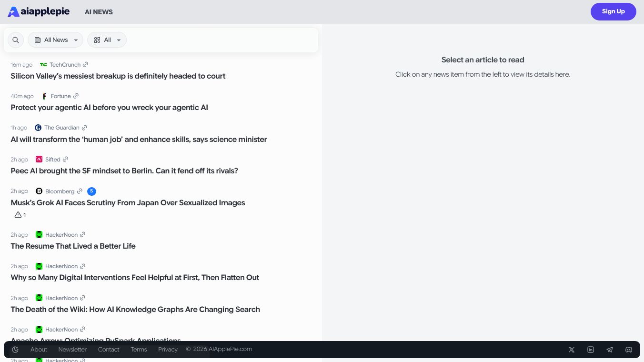The width and height of the screenshot is (644, 362).
Task: Open 'Why so Many Digital Interventions' article
Action: [135, 278]
